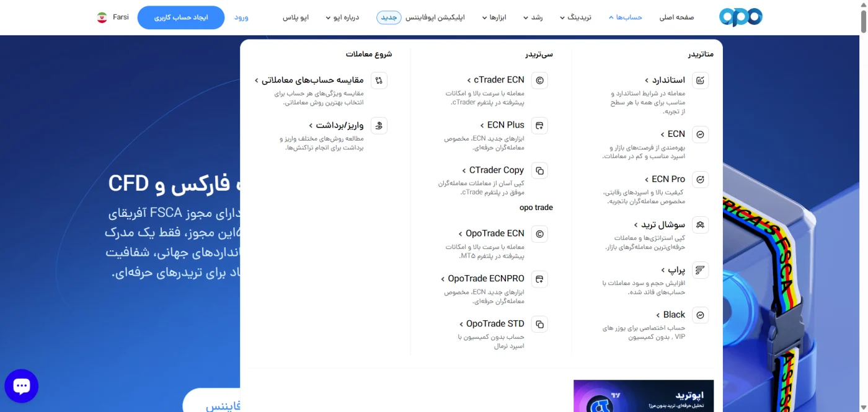Expand the رشد dropdown menu
This screenshot has height=412, width=868.
[533, 17]
